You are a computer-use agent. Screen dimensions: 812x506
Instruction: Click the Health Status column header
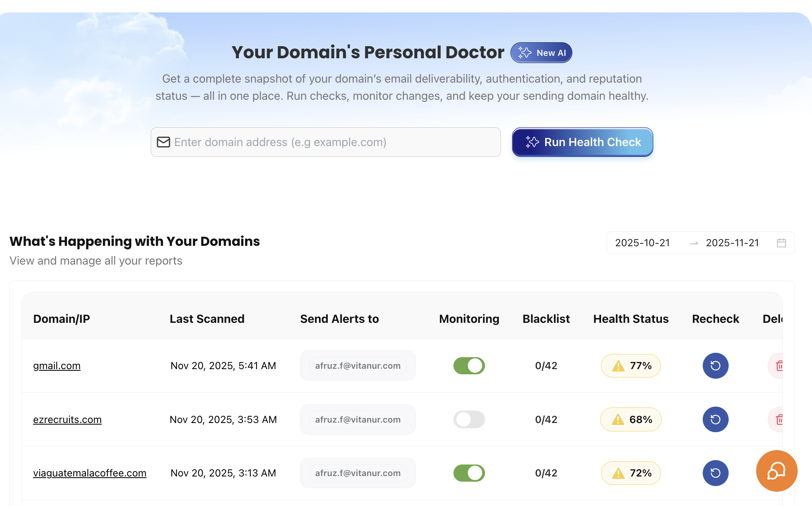point(631,319)
